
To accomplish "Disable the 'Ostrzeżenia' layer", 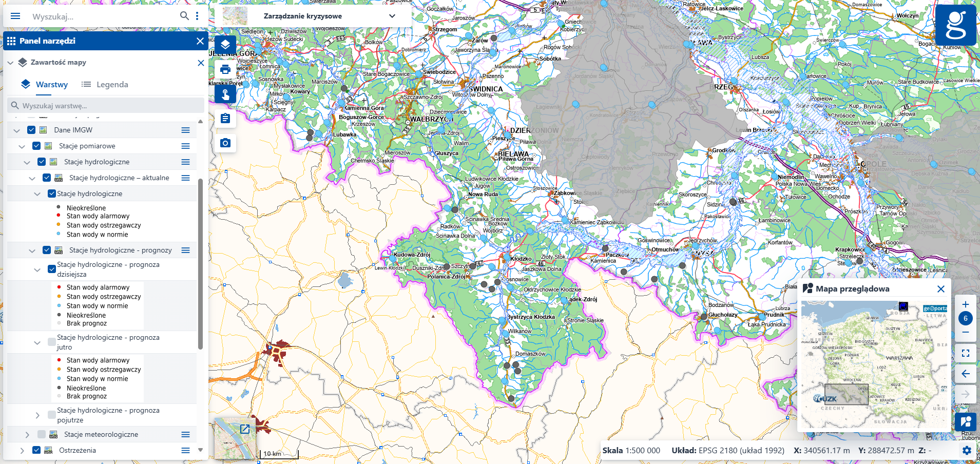I will pyautogui.click(x=36, y=450).
